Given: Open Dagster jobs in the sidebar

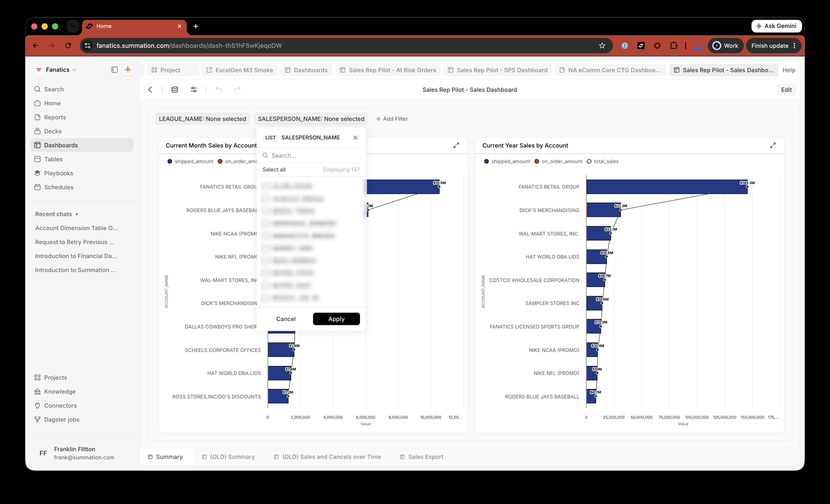Looking at the screenshot, I should point(82,419).
